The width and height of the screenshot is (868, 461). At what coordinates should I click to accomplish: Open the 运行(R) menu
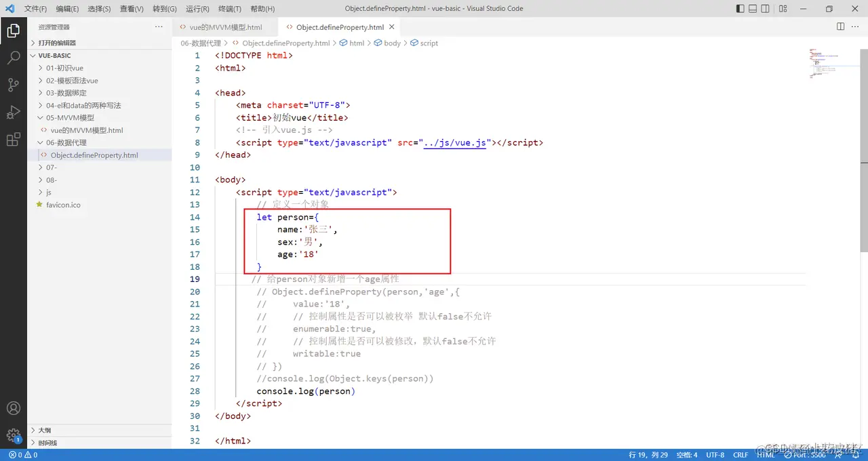pyautogui.click(x=197, y=9)
